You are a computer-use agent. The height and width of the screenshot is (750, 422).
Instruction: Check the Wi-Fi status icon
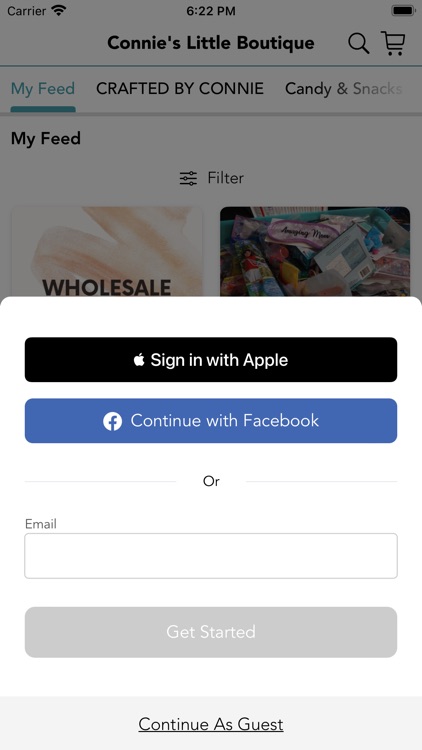59,11
